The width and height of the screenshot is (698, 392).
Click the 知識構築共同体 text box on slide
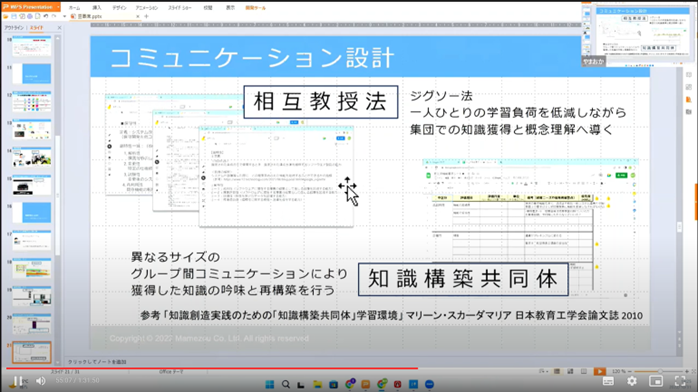(x=463, y=279)
